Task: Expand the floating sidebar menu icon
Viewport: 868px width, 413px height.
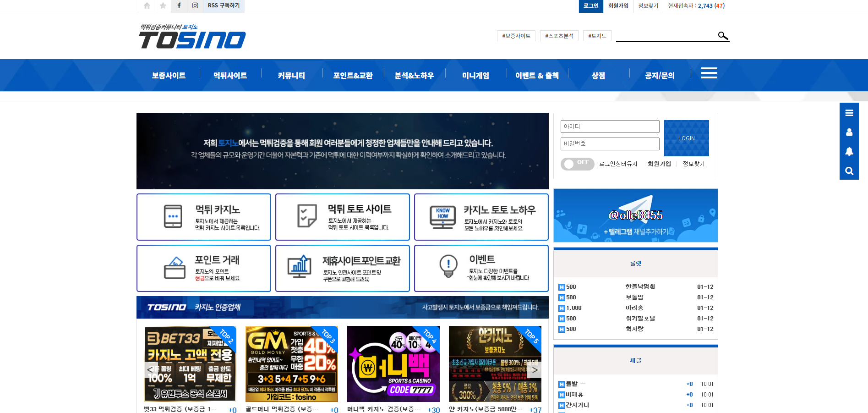Action: point(849,113)
